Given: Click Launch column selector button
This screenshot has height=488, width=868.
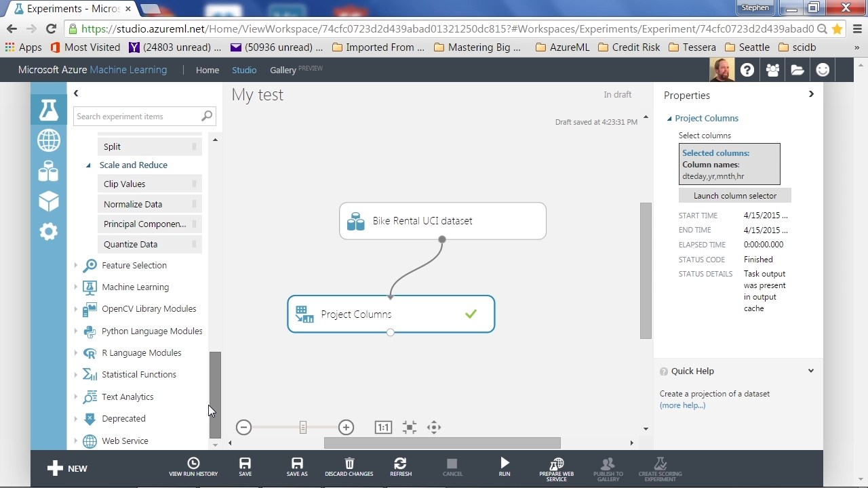Looking at the screenshot, I should click(735, 195).
